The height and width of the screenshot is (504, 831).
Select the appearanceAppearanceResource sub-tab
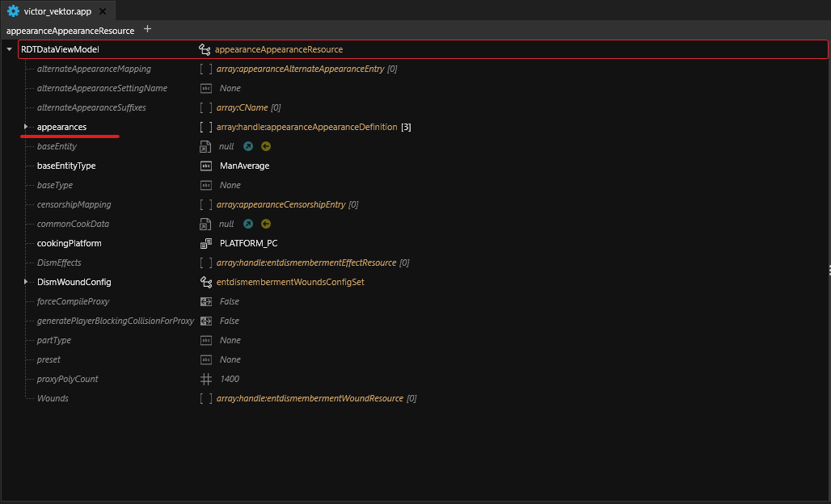click(70, 31)
